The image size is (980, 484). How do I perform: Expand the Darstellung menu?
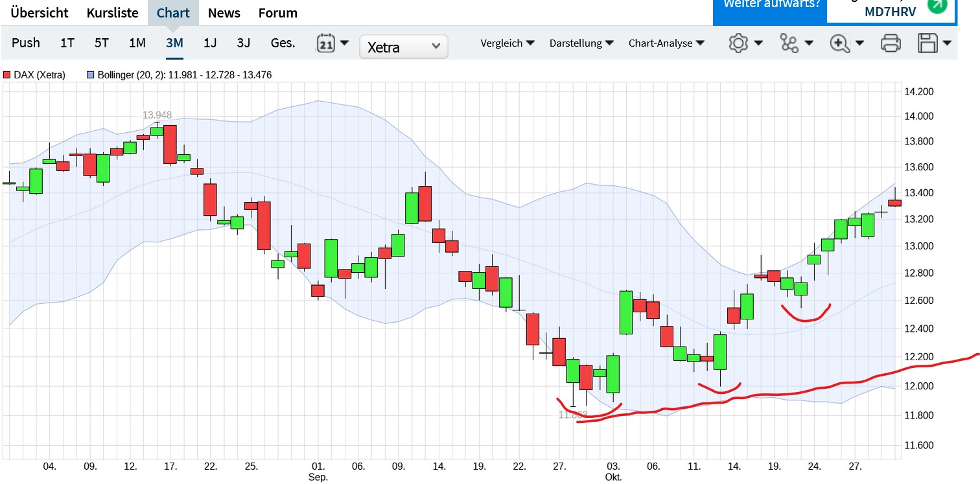581,43
